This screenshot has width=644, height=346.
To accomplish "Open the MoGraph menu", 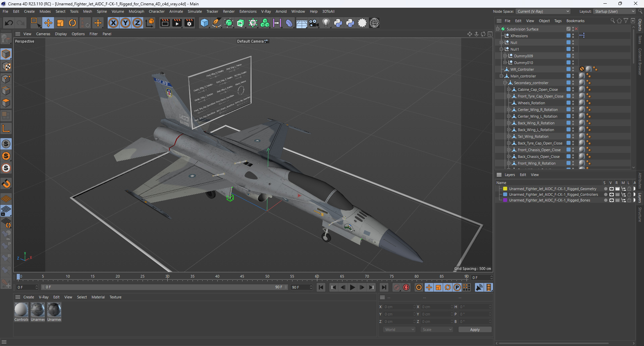I will pyautogui.click(x=136, y=11).
